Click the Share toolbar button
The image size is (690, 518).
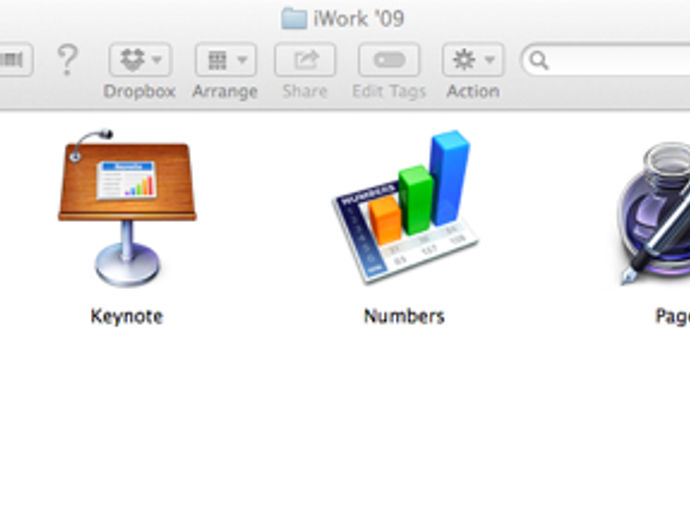(x=305, y=59)
